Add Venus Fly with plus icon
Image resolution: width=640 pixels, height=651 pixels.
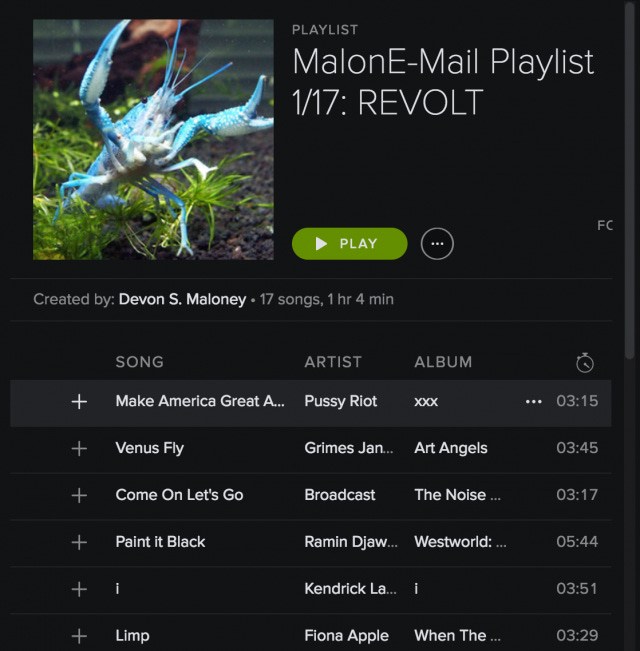[x=79, y=448]
